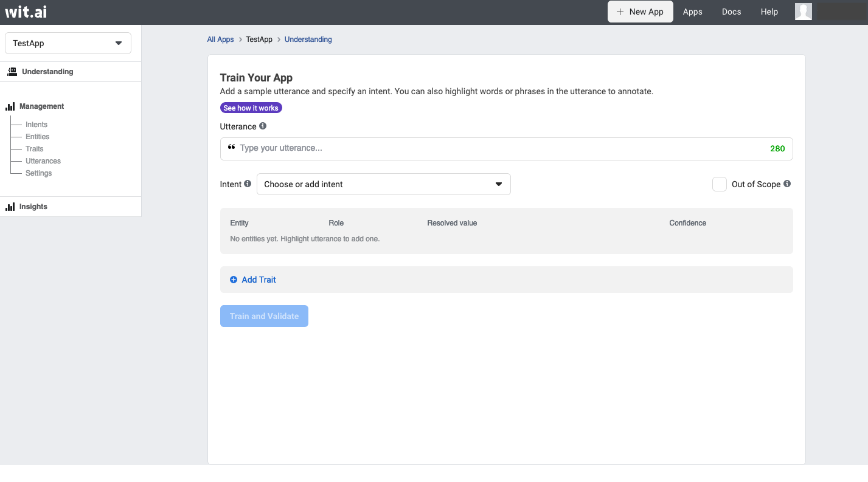Click the quotation mark icon in utterance field
Screen dimensions: 868x482
coord(231,147)
